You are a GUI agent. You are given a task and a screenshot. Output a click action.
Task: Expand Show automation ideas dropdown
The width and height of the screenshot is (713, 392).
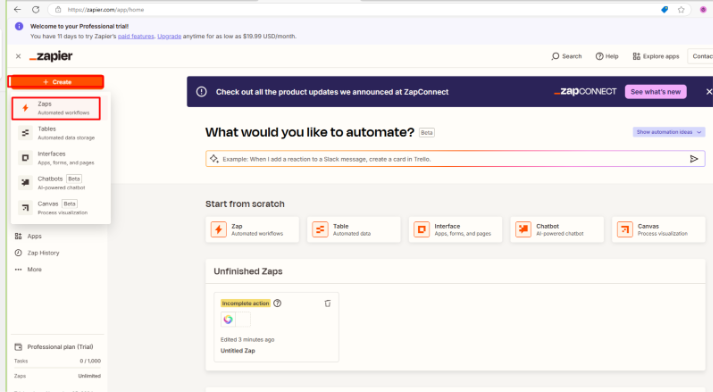coord(668,132)
